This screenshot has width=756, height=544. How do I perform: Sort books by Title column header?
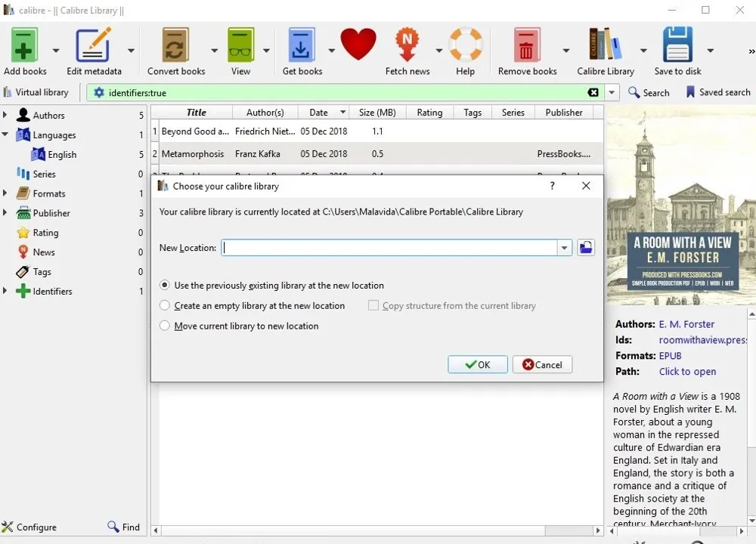pos(196,113)
